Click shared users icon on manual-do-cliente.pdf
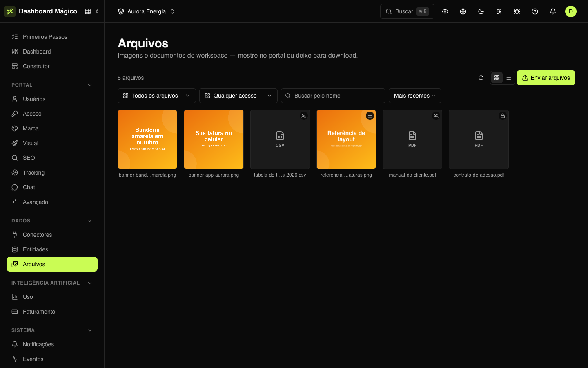 point(436,116)
